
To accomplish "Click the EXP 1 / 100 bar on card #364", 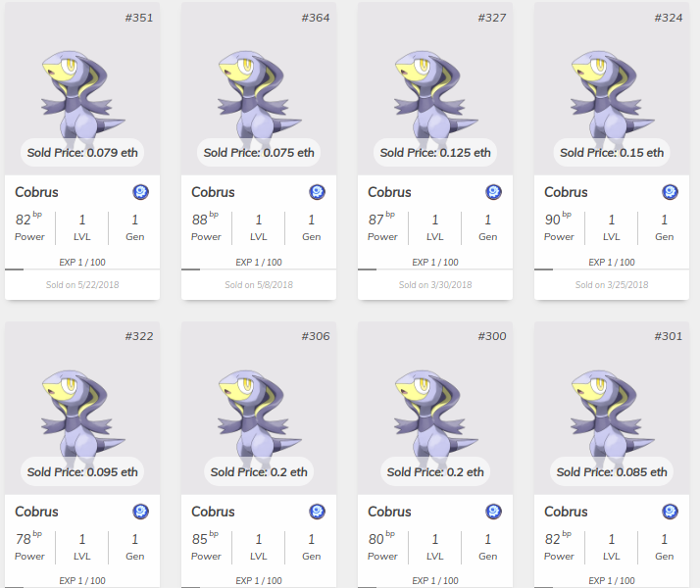I will pyautogui.click(x=259, y=269).
